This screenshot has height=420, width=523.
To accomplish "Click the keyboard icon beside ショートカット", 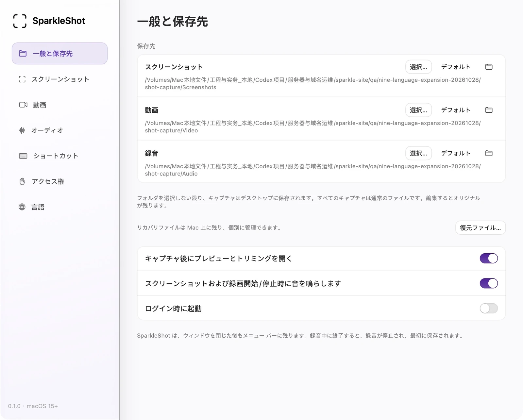I will pos(23,156).
